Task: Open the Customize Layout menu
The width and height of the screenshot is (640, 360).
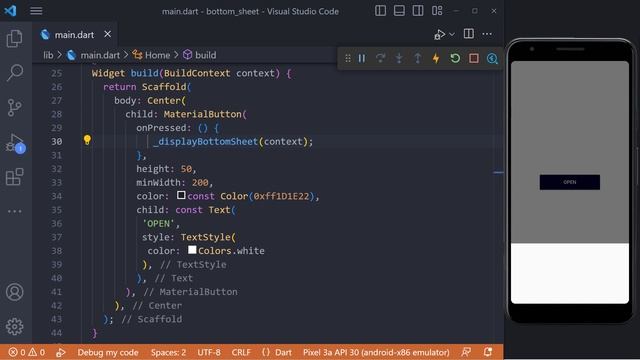Action: click(437, 11)
